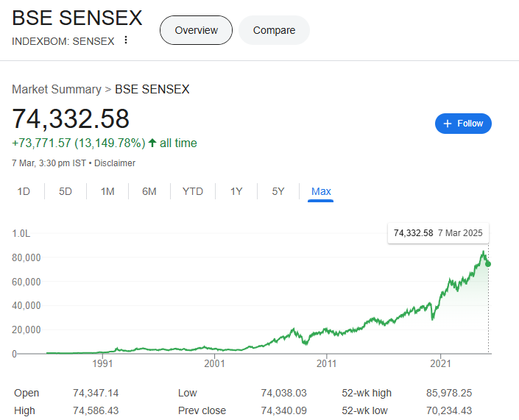Click the chart line near 2011

326,333
